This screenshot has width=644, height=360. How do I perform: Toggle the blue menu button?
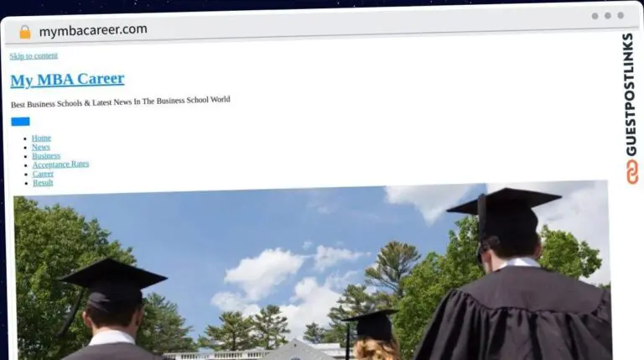(20, 122)
